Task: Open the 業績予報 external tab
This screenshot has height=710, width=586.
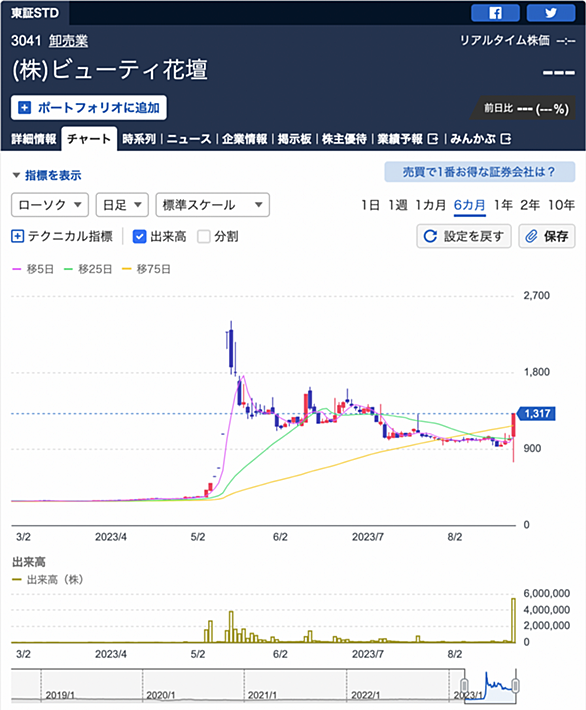Action: 408,139
